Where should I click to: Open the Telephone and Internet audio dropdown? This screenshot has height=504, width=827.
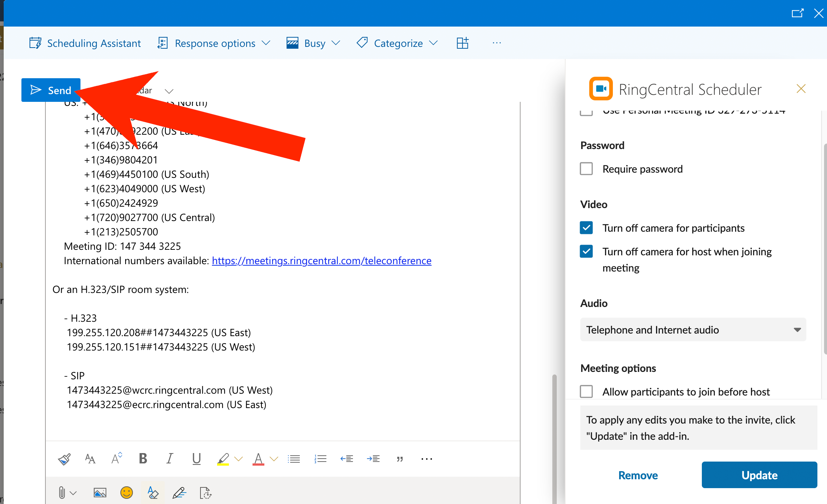(x=693, y=329)
